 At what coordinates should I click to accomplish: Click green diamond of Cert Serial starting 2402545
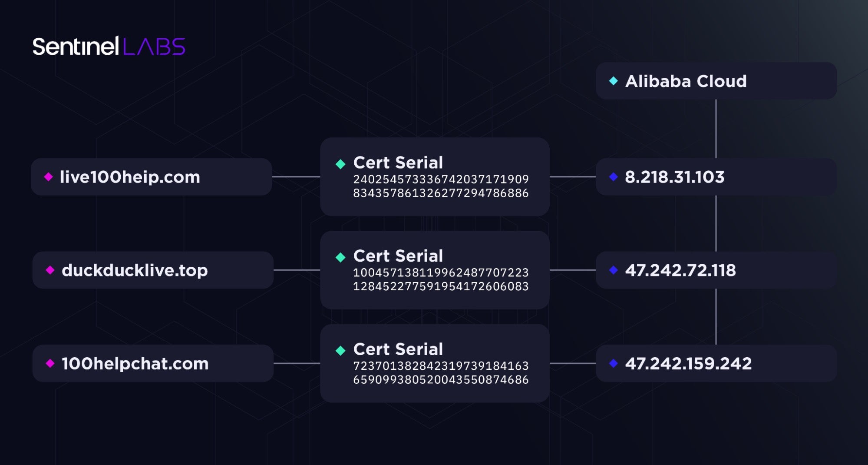pos(340,164)
